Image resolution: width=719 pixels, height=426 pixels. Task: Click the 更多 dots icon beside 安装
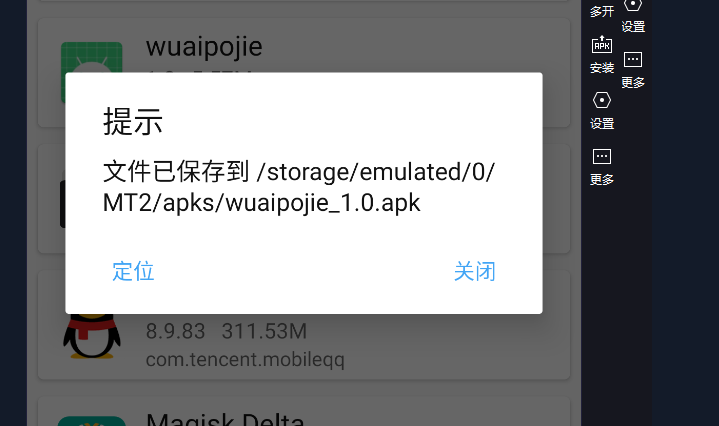(633, 59)
